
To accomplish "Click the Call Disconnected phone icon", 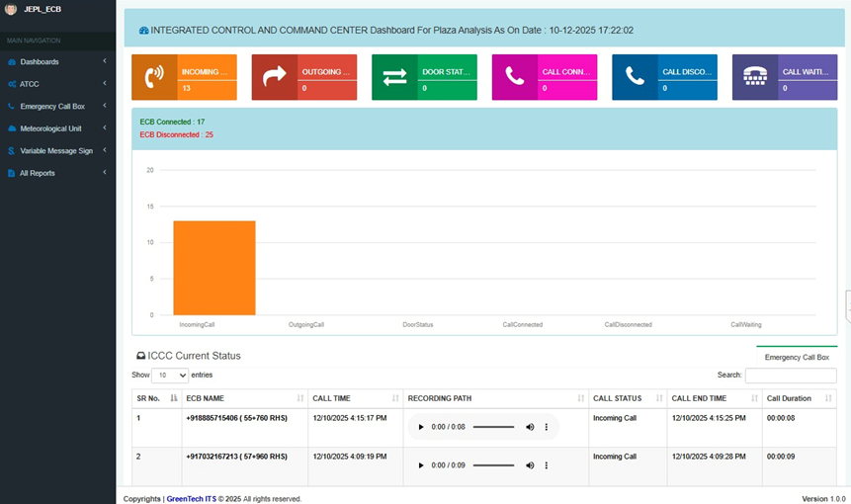I will [635, 77].
